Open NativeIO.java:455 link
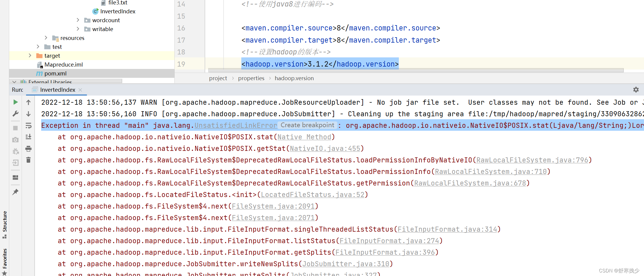 [x=325, y=149]
